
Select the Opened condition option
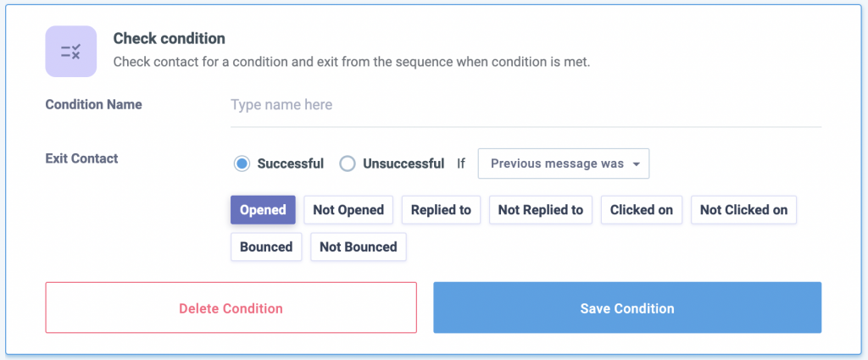point(263,209)
